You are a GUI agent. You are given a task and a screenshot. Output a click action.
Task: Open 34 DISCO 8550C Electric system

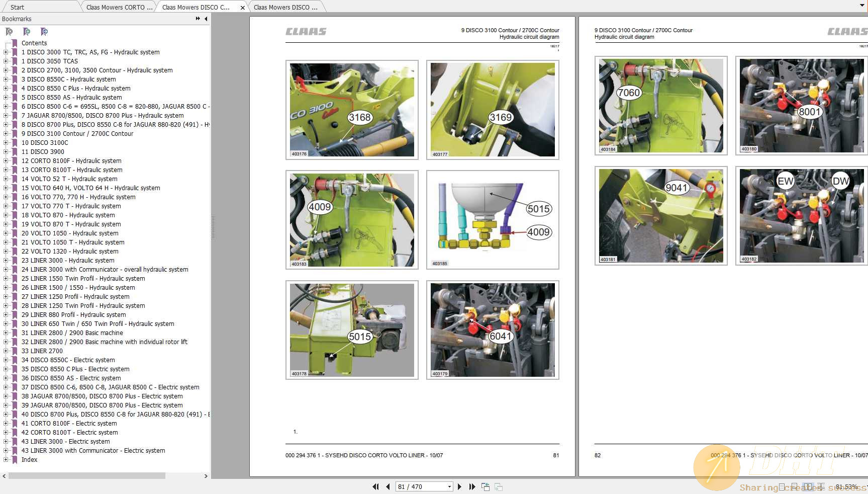68,360
